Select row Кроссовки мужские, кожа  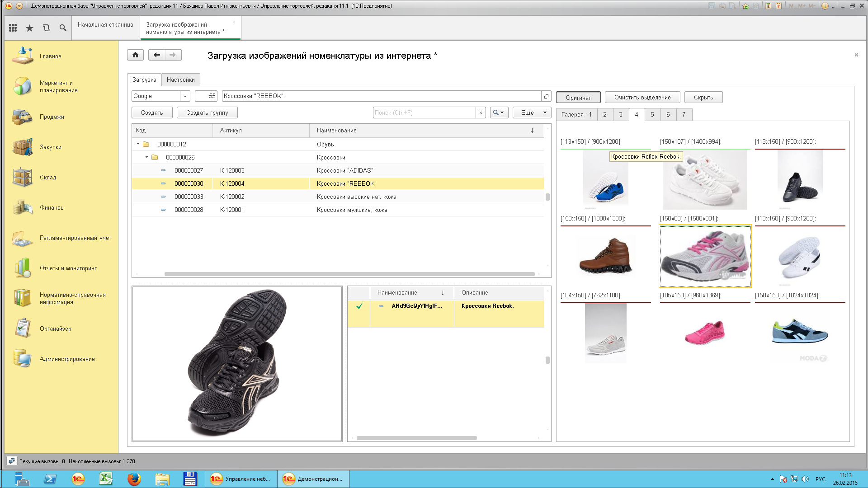338,210
